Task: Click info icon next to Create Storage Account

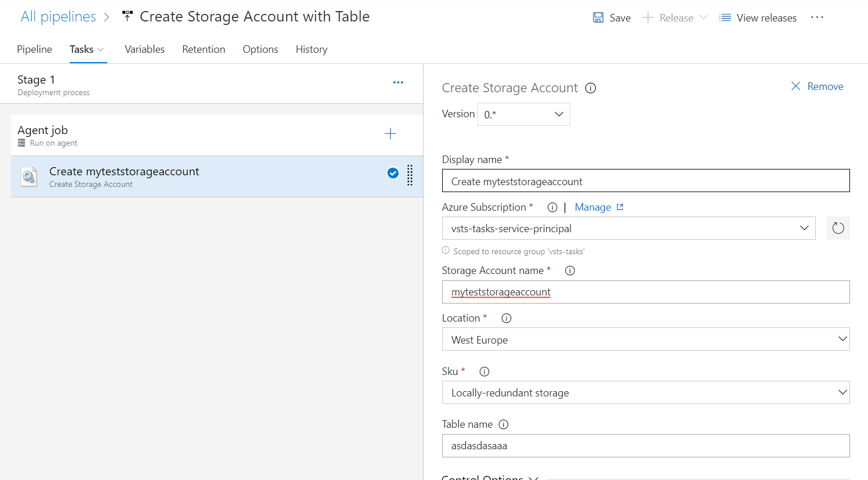Action: (x=591, y=88)
